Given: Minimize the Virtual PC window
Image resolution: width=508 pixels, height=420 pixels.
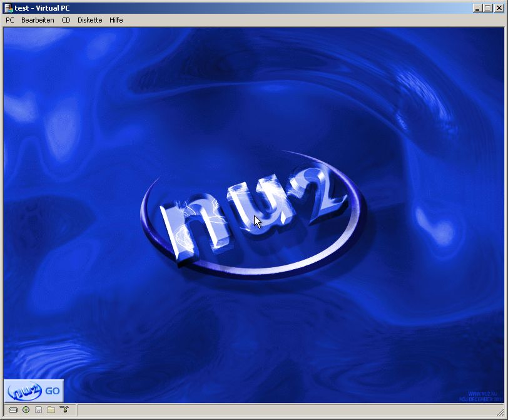Looking at the screenshot, I should (477, 8).
